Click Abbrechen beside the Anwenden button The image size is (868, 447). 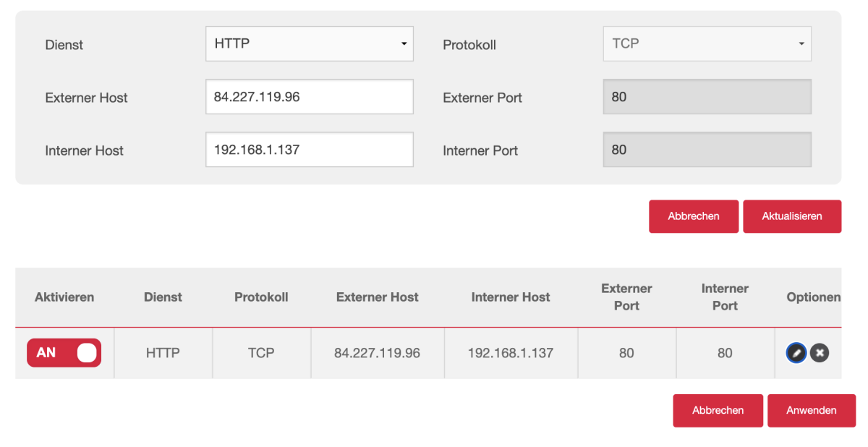[x=718, y=410]
